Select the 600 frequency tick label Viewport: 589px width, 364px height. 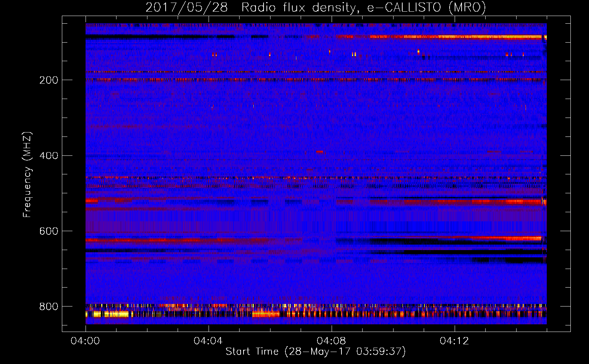(49, 232)
